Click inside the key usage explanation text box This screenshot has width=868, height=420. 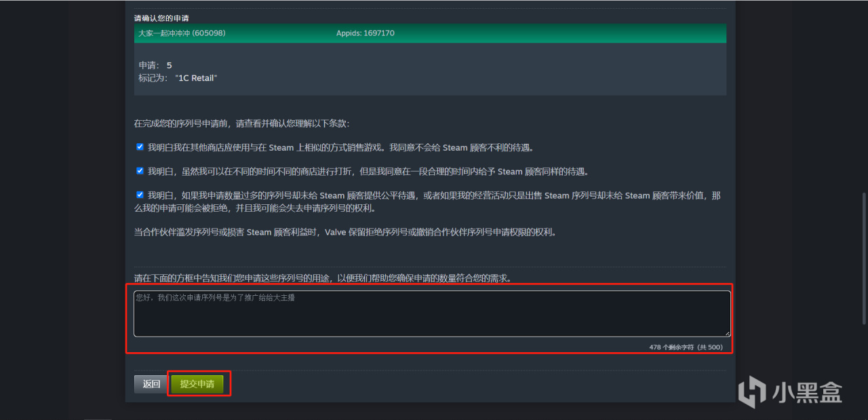point(432,313)
